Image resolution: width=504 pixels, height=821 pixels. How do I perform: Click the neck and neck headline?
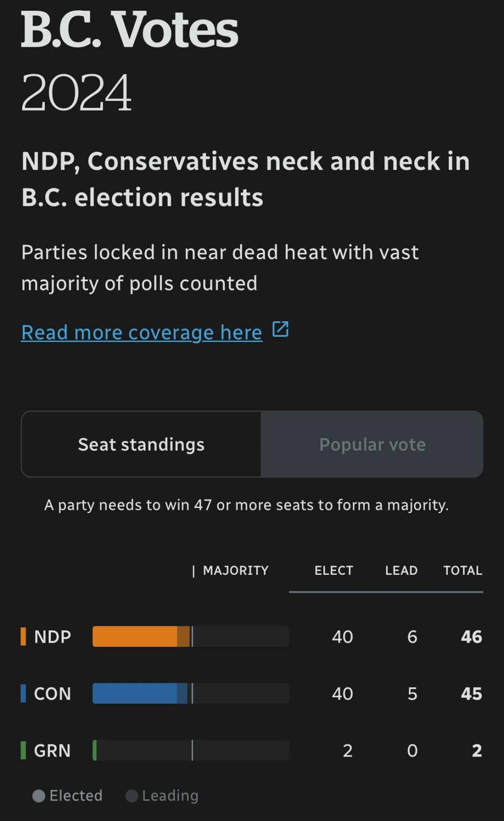[x=245, y=179]
